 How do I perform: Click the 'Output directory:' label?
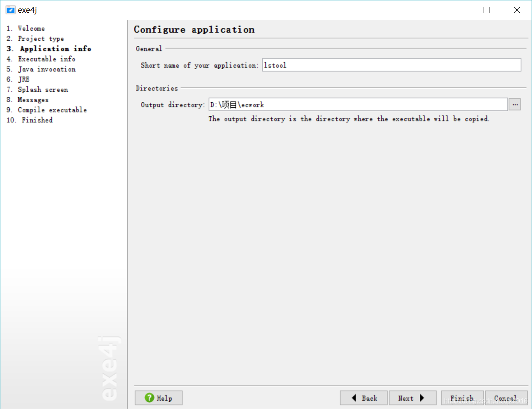tap(173, 105)
